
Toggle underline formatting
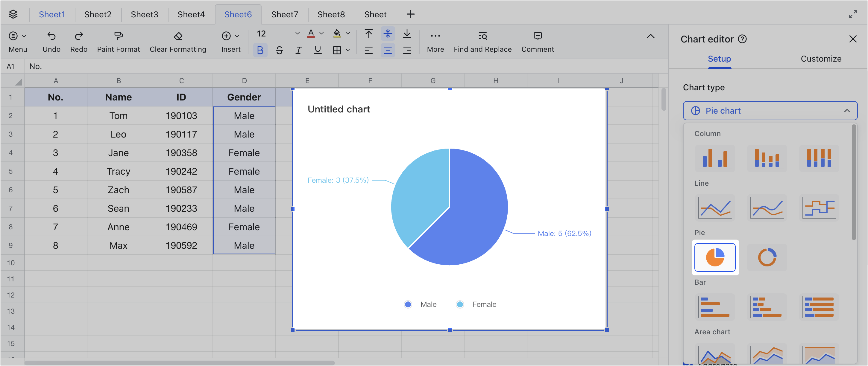pos(317,50)
